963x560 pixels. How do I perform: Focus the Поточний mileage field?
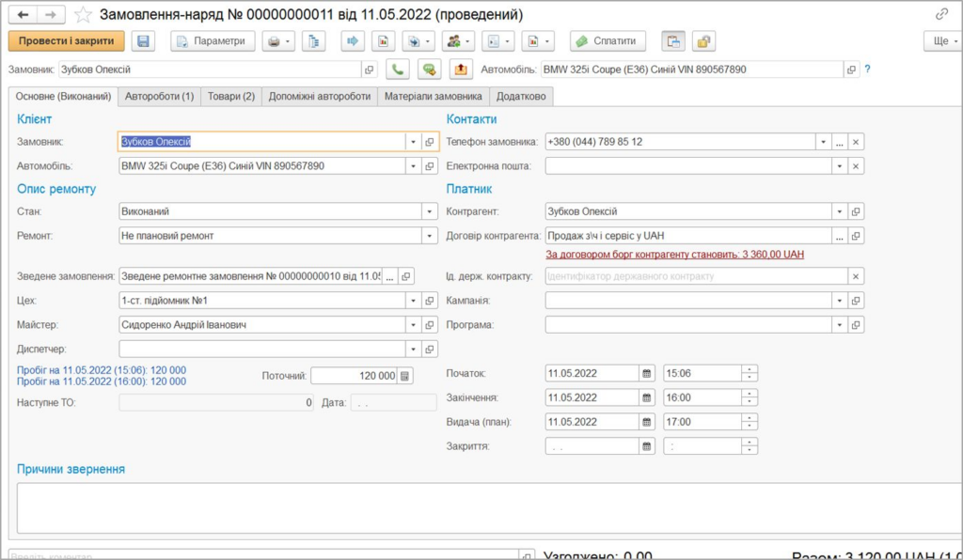tap(355, 376)
